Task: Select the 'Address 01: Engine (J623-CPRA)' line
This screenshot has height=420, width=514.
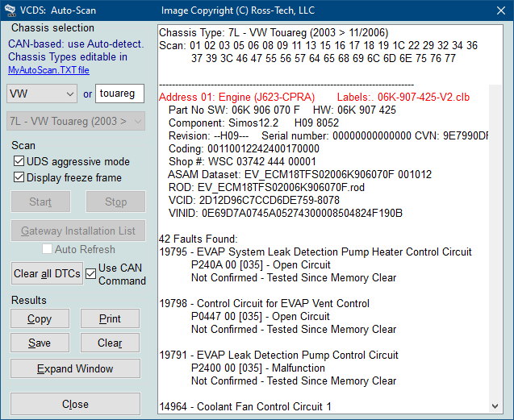Action: (236, 97)
